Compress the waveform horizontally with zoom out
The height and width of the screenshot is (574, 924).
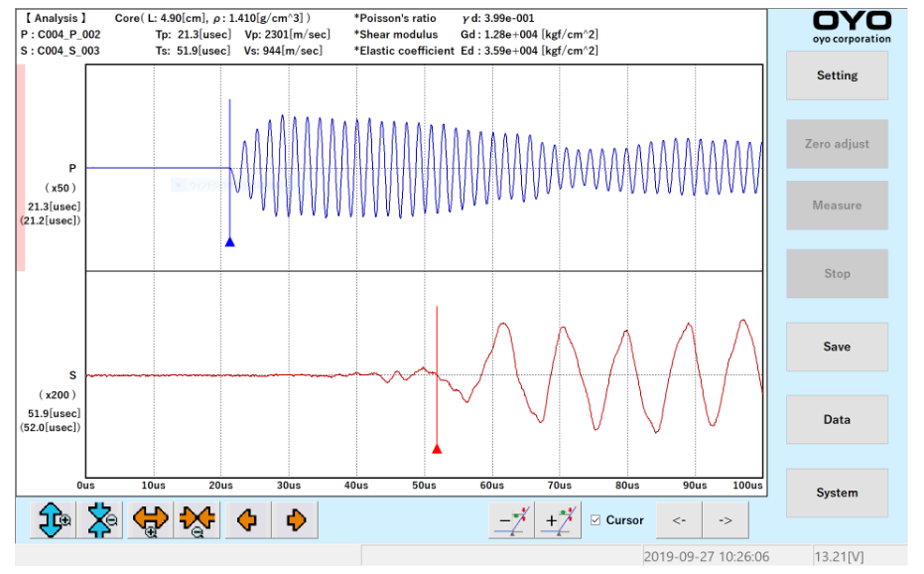pos(198,520)
